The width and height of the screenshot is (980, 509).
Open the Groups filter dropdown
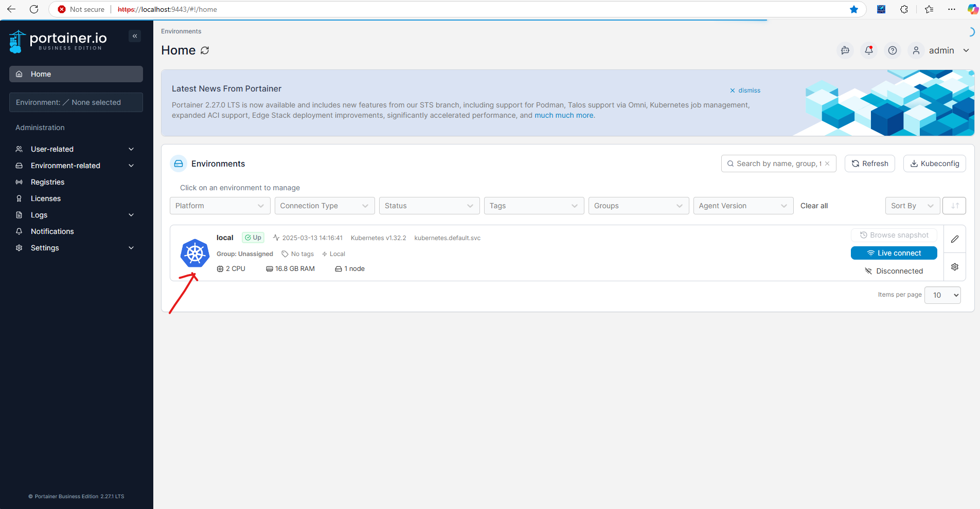click(639, 206)
